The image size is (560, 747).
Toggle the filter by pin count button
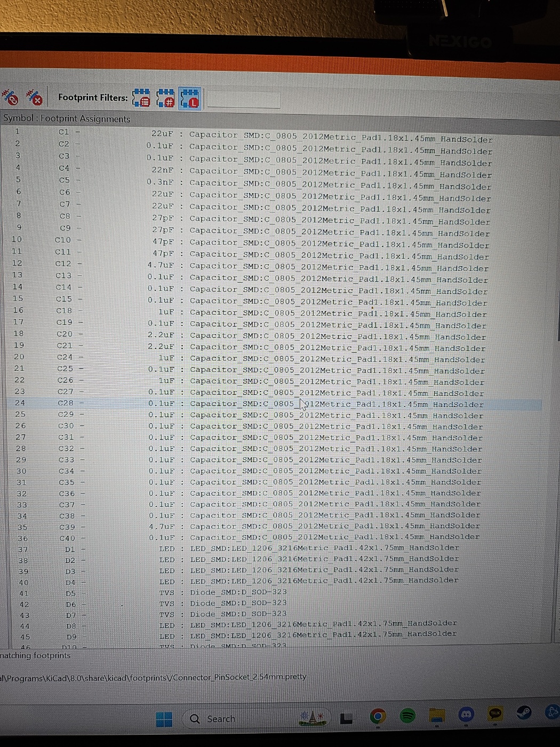pyautogui.click(x=165, y=99)
